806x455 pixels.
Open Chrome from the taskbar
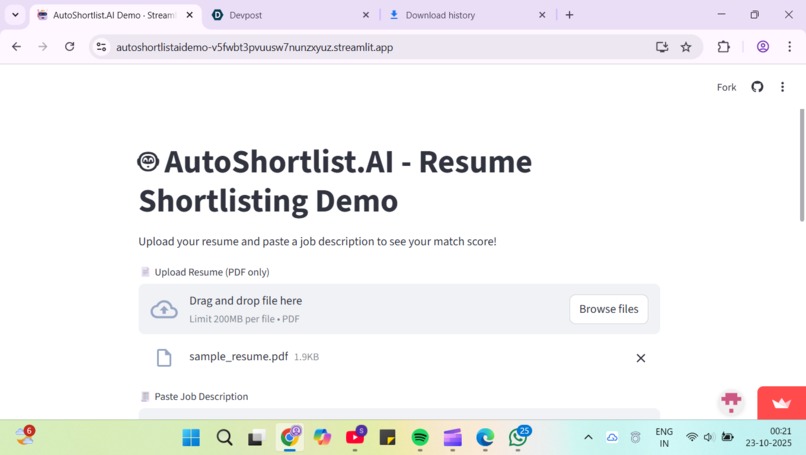click(x=289, y=437)
